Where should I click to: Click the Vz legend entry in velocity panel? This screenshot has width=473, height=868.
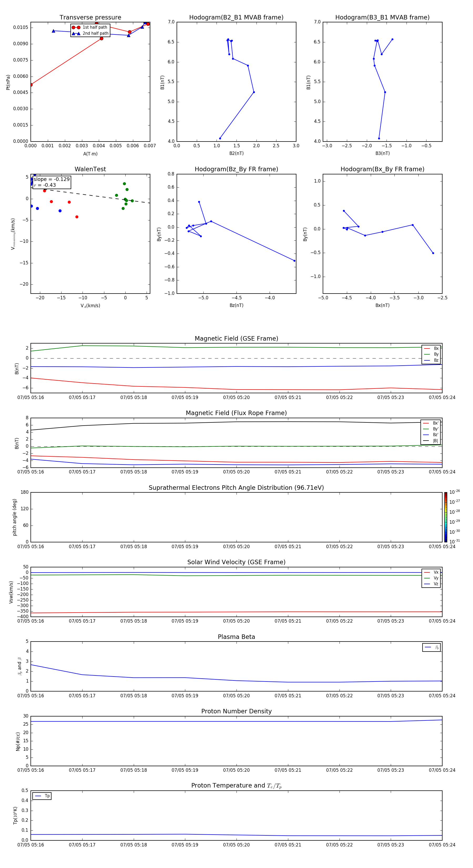[431, 584]
